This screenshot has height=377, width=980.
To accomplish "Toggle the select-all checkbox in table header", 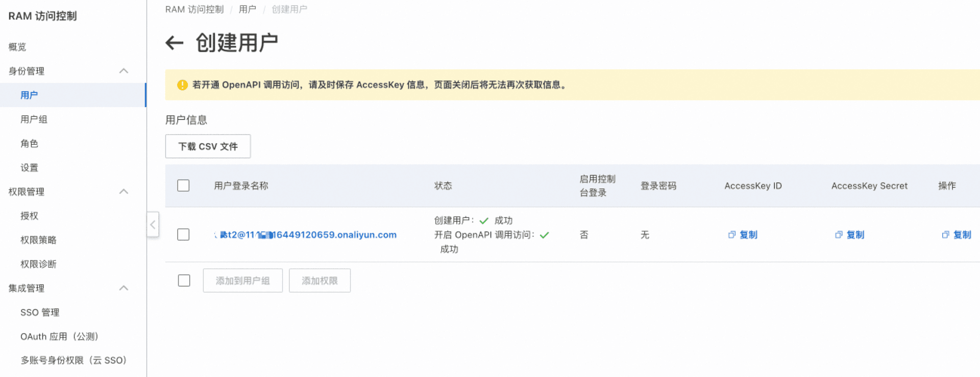I will tap(183, 186).
